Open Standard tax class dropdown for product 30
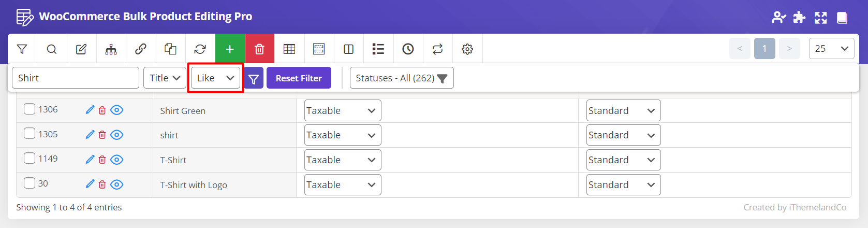 pos(623,184)
